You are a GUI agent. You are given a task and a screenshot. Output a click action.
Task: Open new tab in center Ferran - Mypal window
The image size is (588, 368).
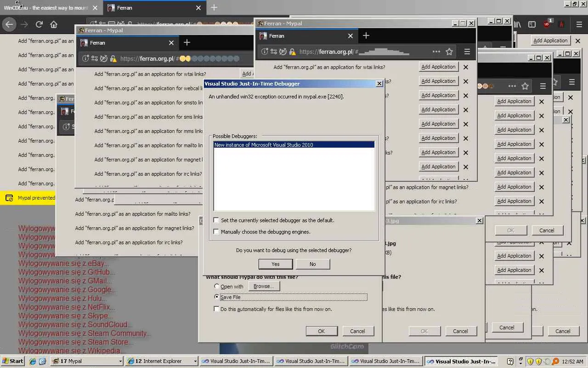[x=366, y=35]
